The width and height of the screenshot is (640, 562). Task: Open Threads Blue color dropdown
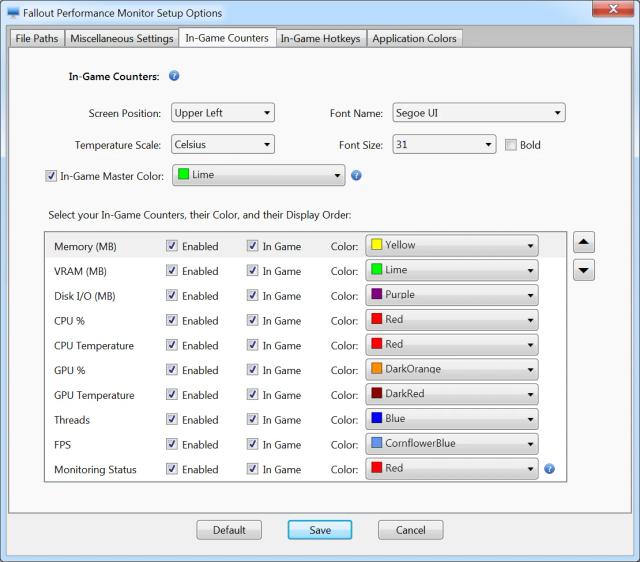click(452, 419)
